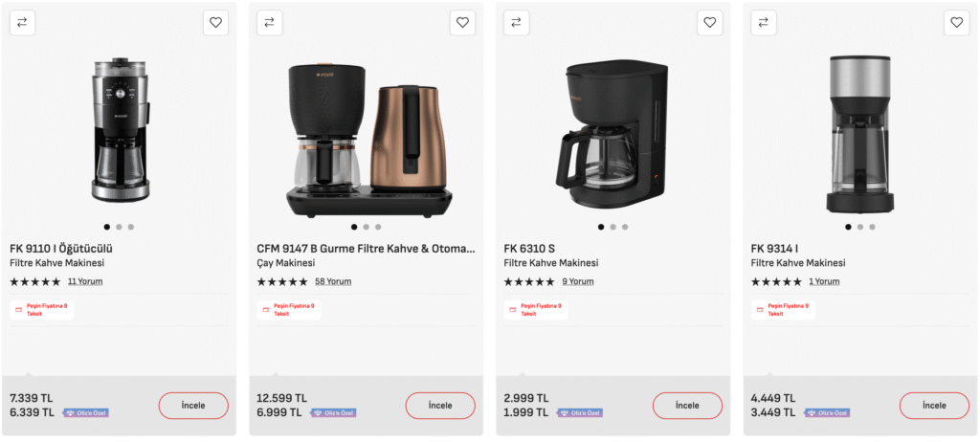Favorite the FK 9110 I coffee machine

click(215, 23)
